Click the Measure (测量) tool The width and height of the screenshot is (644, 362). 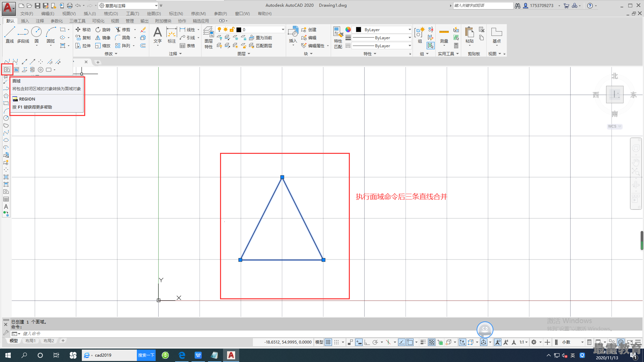coord(444,35)
